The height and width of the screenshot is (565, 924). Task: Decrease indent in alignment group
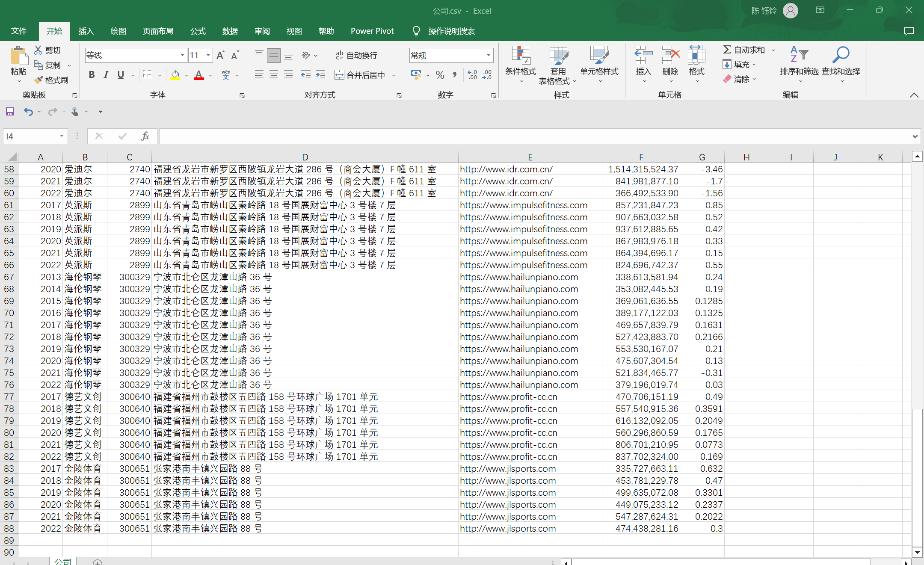coord(305,75)
